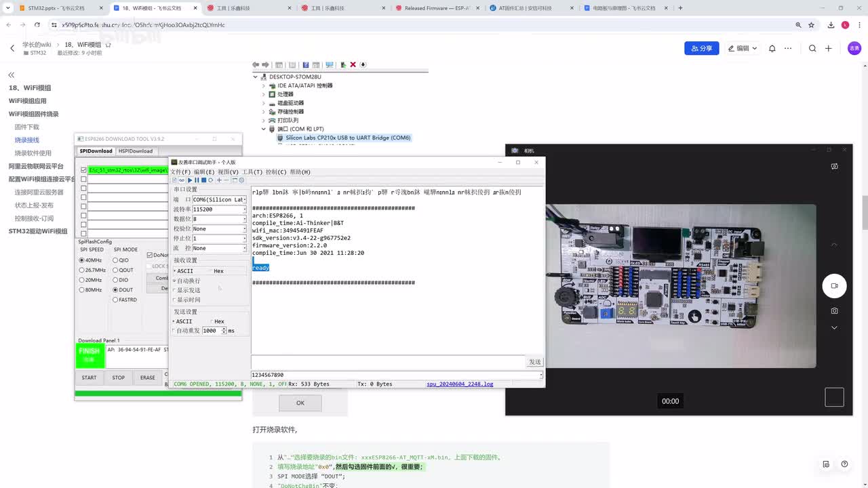Click the minus icon in serial tool toolbar
Screen dimensions: 868x488
(226, 180)
